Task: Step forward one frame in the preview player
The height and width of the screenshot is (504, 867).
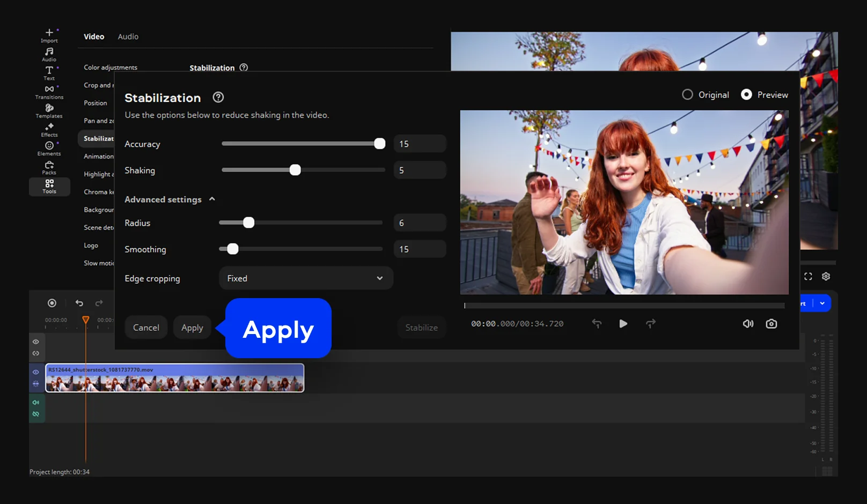Action: (x=650, y=323)
